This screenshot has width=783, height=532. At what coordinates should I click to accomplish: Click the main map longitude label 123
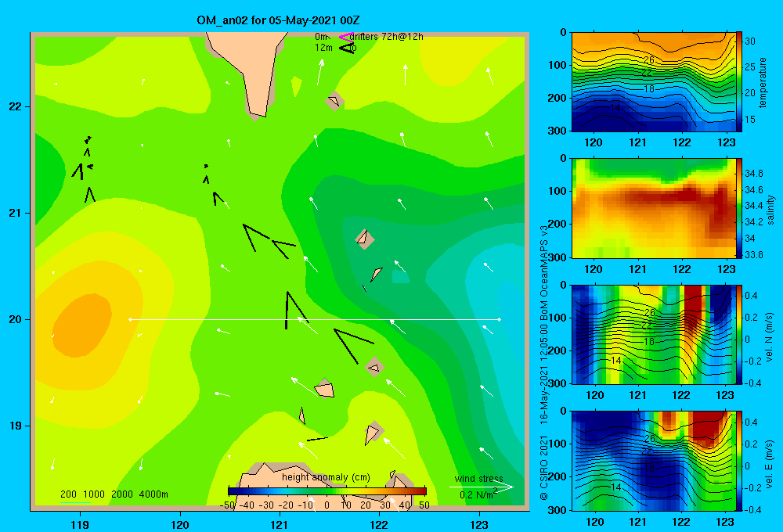tap(479, 524)
